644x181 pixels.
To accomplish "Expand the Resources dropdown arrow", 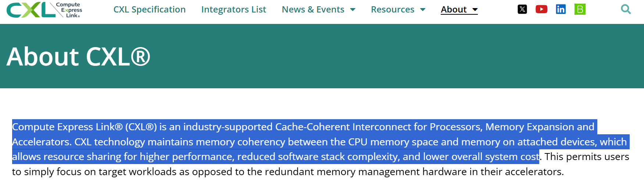I will [x=423, y=10].
